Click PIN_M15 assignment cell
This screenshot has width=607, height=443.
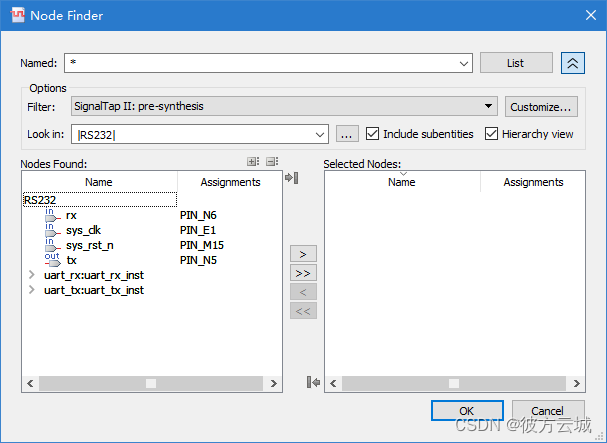click(202, 245)
